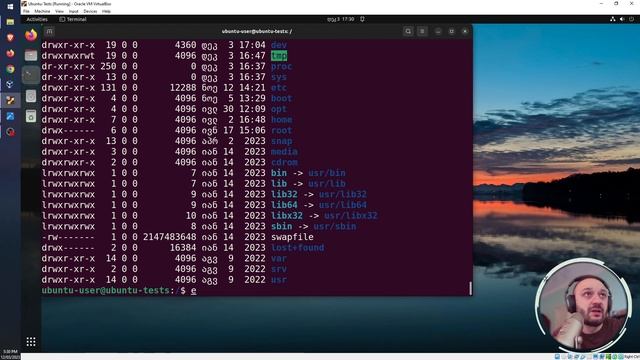
Task: Open the VirtualBox Input menu
Action: tap(73, 11)
